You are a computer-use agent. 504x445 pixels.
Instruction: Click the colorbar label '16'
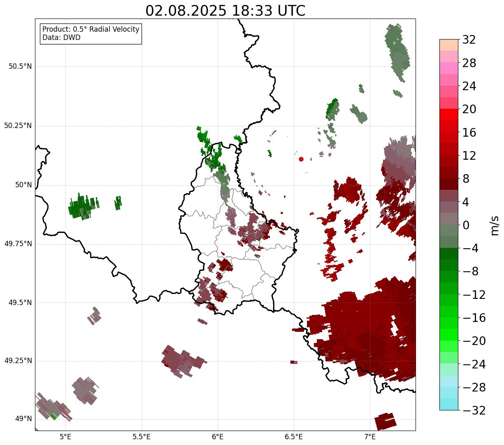pos(469,133)
